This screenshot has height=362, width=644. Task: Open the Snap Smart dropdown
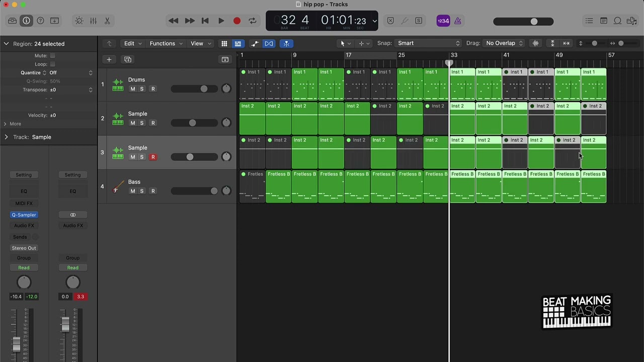point(429,43)
